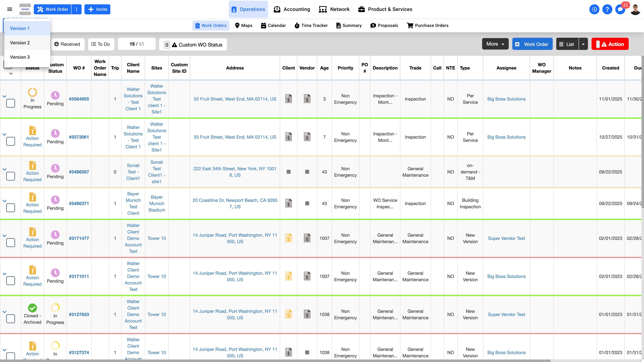Image resolution: width=644 pixels, height=362 pixels.
Task: Choose Version 2 from the switch menu
Action: [20, 43]
